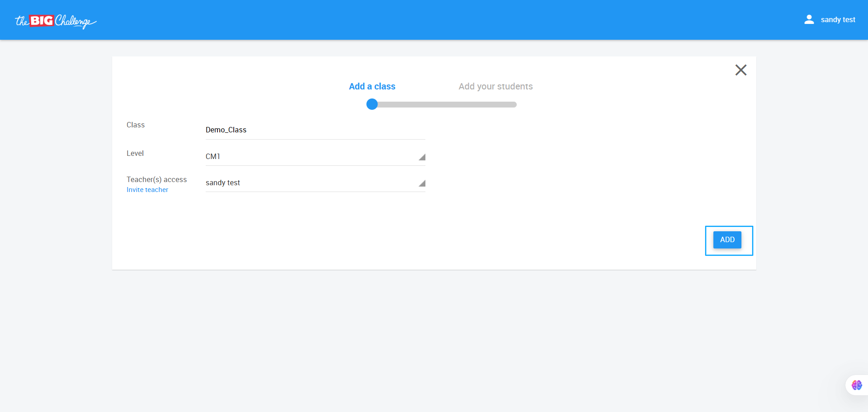Screen dimensions: 868x412
Task: Go to the Add your students step
Action: coord(495,86)
